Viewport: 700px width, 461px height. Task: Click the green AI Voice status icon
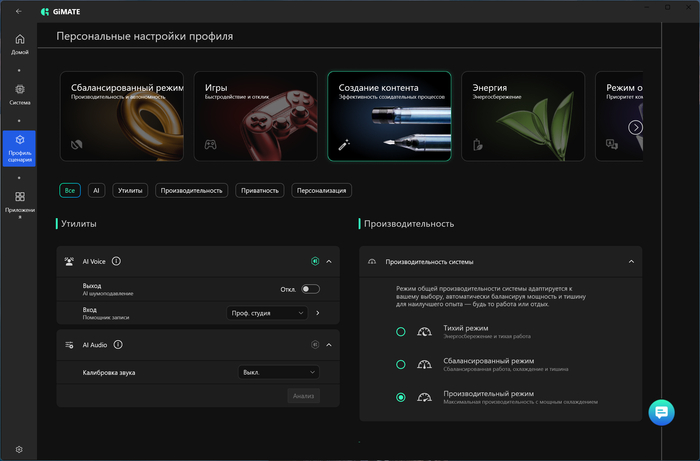coord(315,261)
